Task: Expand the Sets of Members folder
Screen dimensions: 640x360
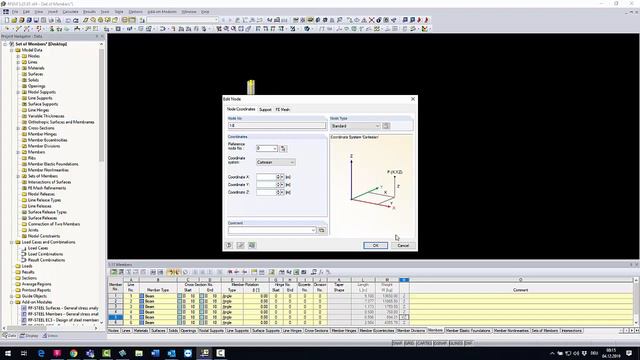Action: (18, 176)
